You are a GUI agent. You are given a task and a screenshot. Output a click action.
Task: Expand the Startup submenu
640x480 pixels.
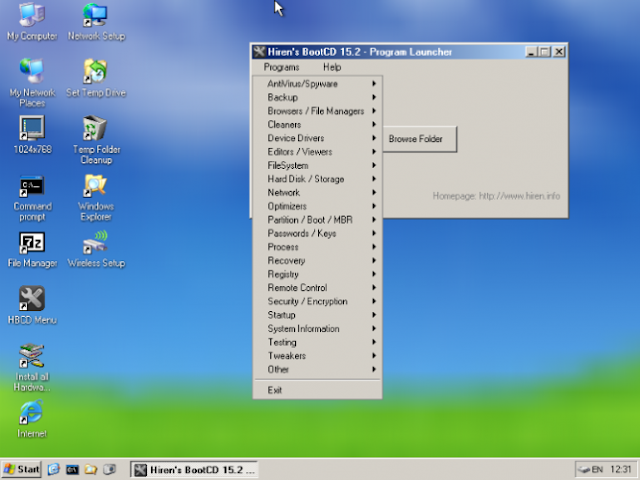point(318,315)
